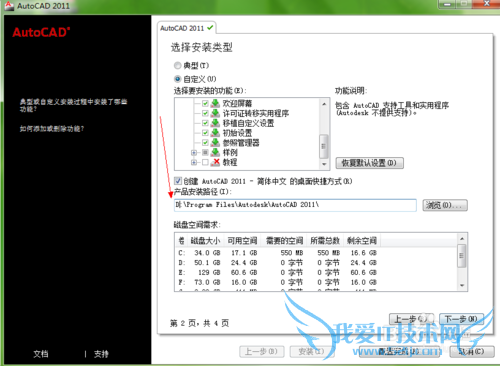Click the C: drive row label

pyautogui.click(x=182, y=253)
